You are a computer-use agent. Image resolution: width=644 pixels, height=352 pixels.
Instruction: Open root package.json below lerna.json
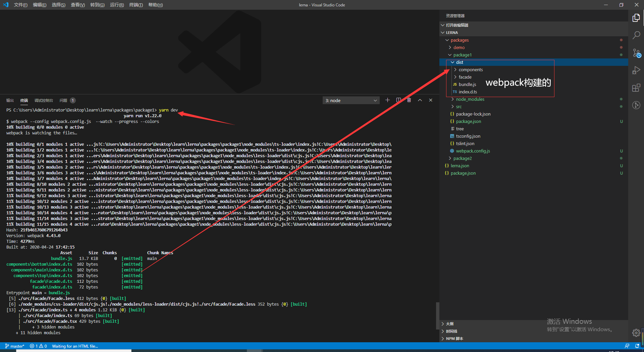463,173
